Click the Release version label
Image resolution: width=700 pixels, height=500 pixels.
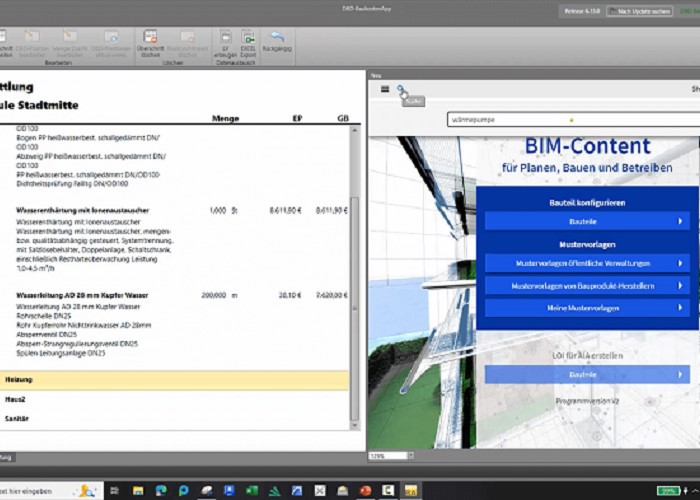pos(582,11)
